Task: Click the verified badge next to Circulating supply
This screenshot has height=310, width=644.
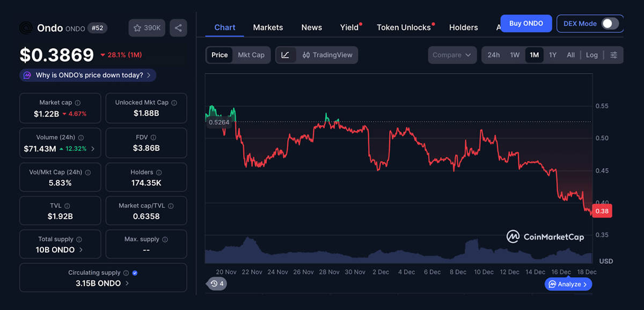Action: click(x=135, y=272)
